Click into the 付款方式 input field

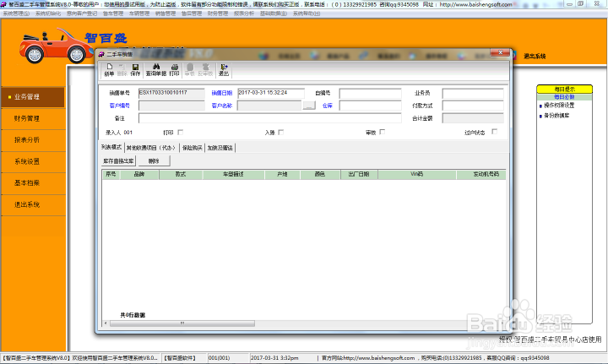coord(473,106)
